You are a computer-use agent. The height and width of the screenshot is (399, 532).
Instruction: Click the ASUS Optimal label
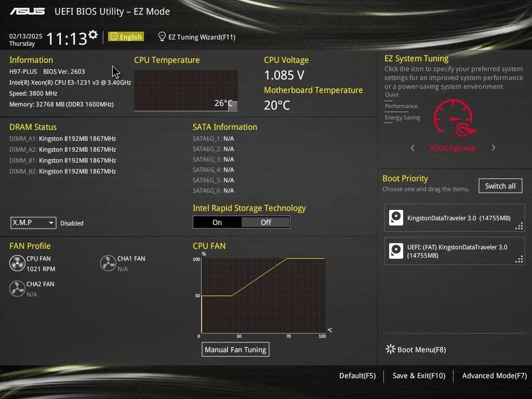pos(453,148)
